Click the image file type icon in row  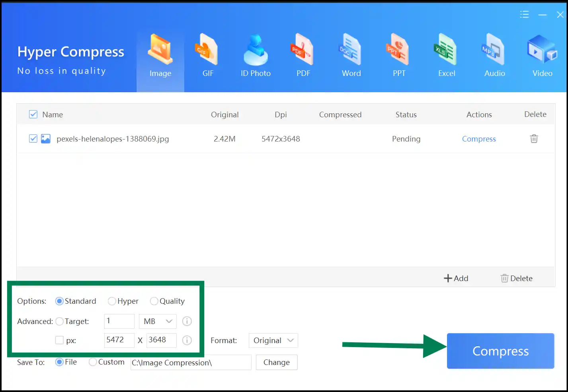pyautogui.click(x=46, y=139)
